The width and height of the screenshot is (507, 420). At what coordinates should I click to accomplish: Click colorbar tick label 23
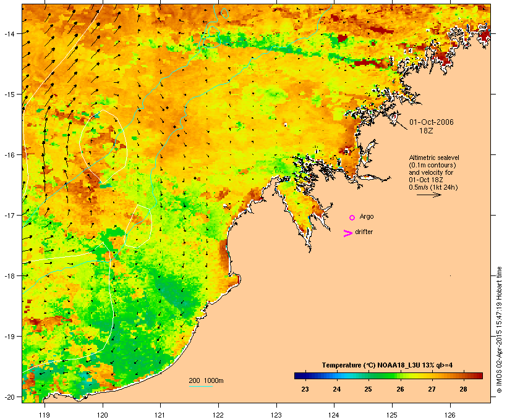(x=305, y=389)
